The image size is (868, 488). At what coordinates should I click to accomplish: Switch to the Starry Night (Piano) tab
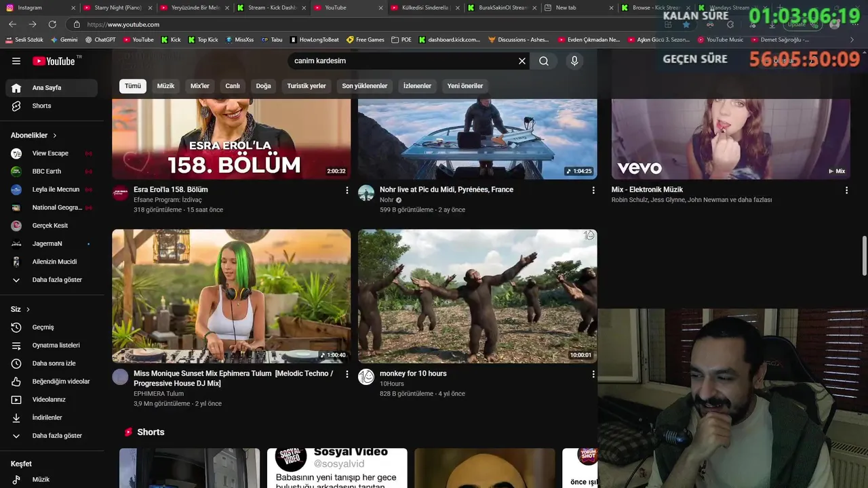[x=118, y=7]
